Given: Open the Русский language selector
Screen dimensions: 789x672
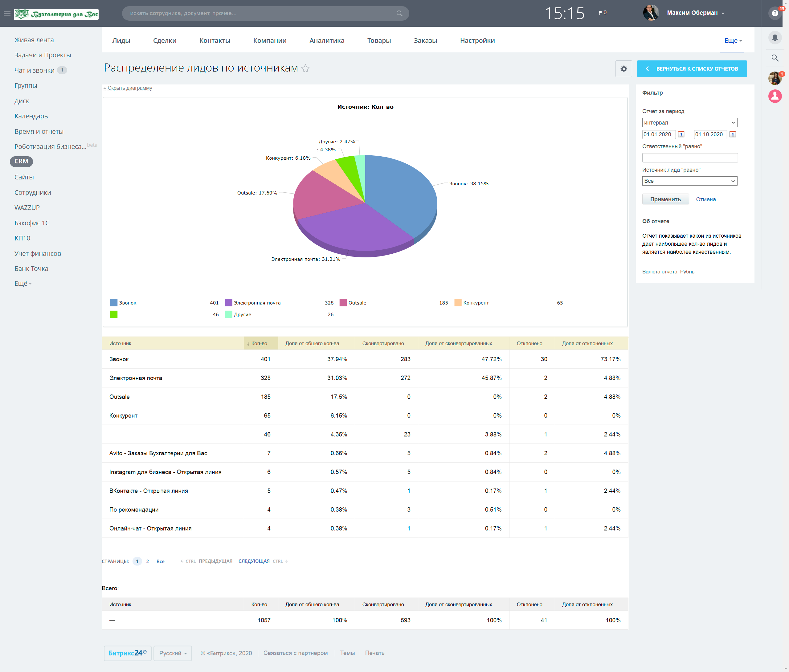Looking at the screenshot, I should click(x=173, y=653).
